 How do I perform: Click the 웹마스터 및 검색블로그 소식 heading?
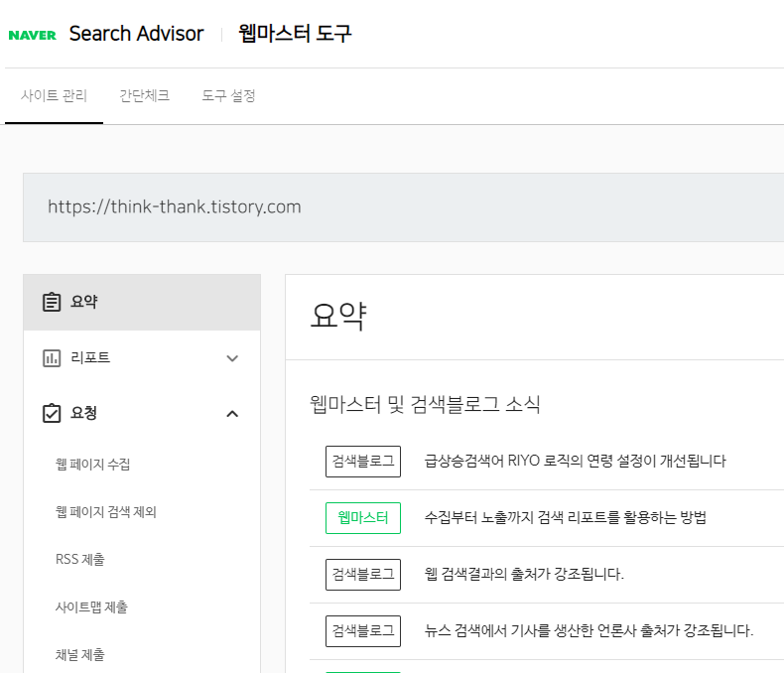425,404
